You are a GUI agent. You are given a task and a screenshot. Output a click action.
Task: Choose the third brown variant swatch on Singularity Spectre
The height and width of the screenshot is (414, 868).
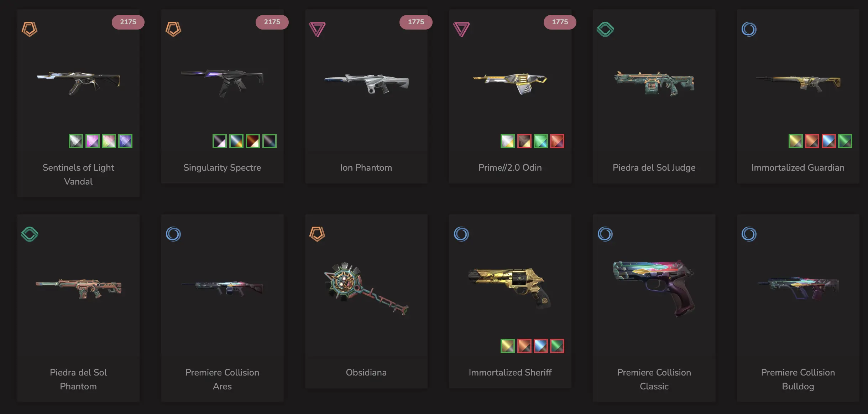coord(253,141)
